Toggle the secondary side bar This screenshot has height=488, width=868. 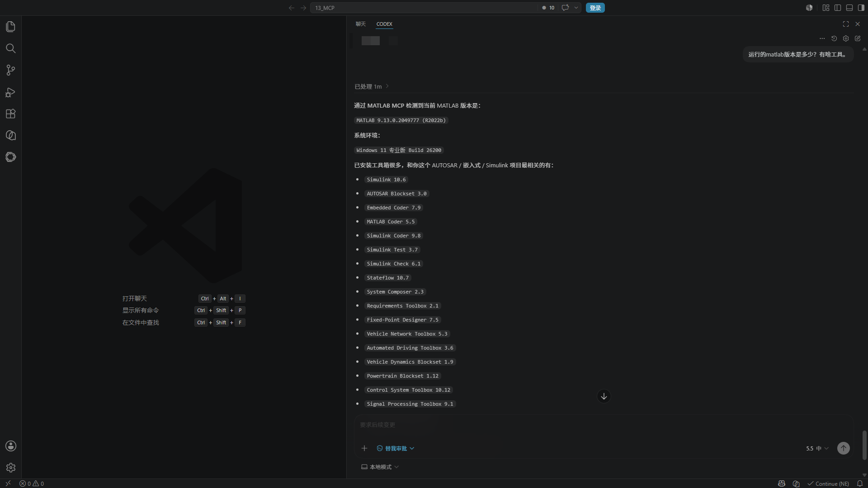point(861,8)
